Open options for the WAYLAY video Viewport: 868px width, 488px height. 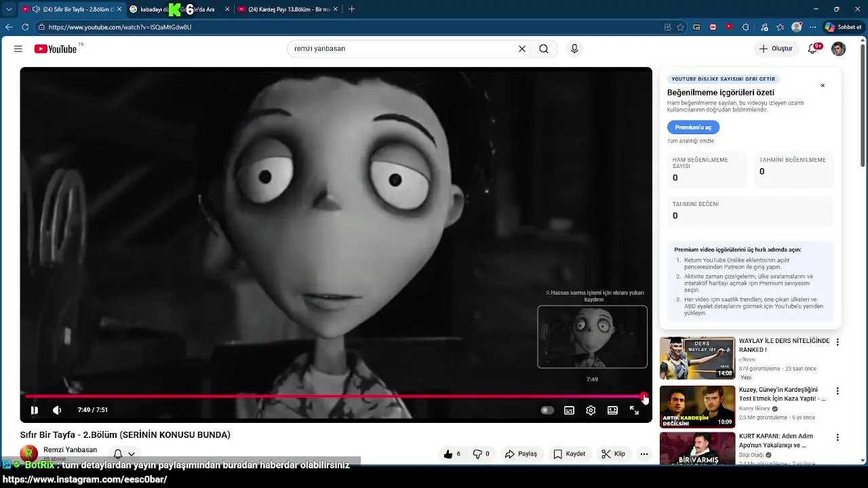coord(837,342)
